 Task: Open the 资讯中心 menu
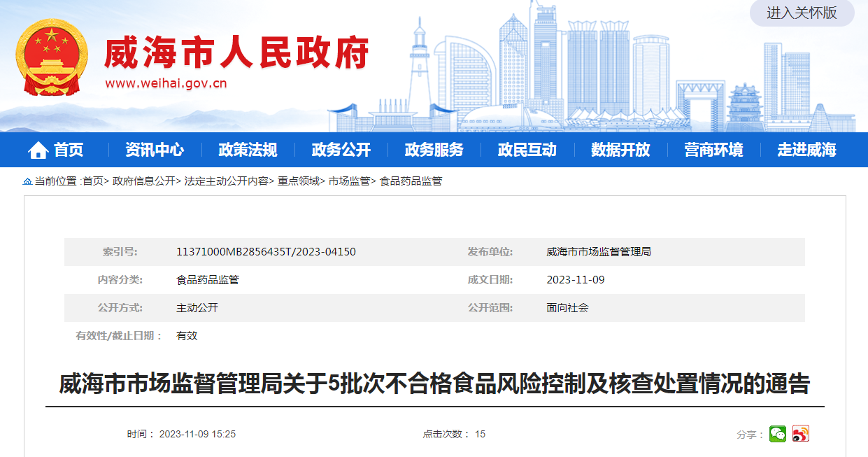coord(155,150)
